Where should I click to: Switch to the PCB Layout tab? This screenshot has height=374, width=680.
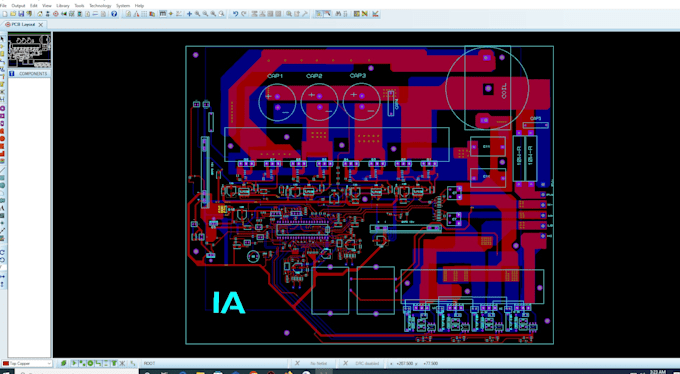point(23,25)
